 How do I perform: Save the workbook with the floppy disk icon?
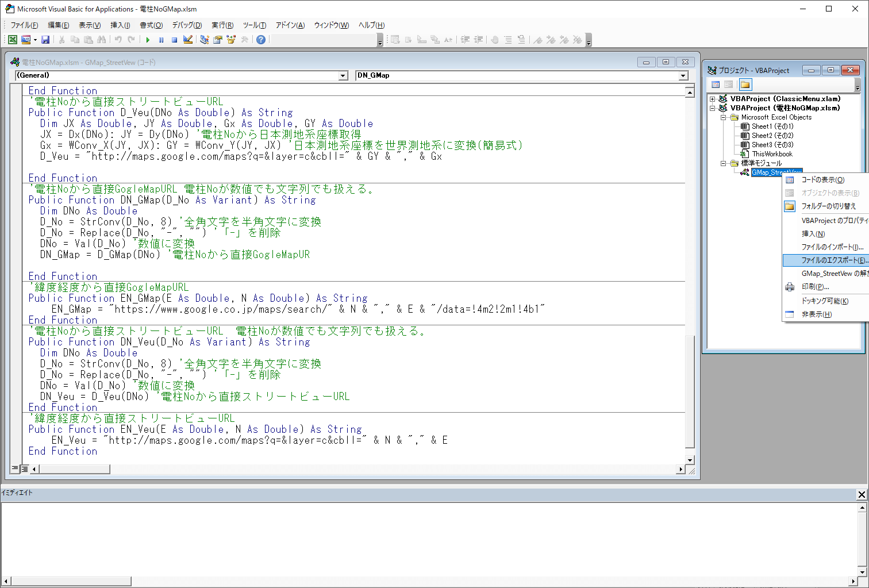pyautogui.click(x=45, y=40)
